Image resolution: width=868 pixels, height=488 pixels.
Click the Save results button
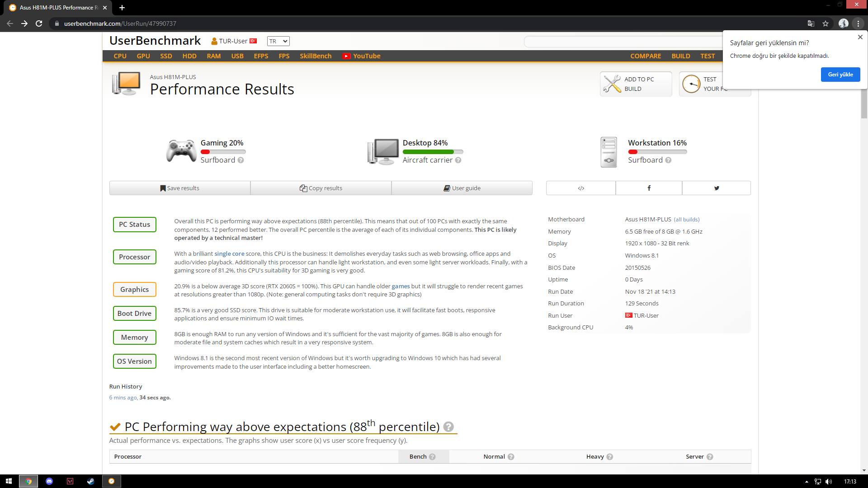pos(180,188)
